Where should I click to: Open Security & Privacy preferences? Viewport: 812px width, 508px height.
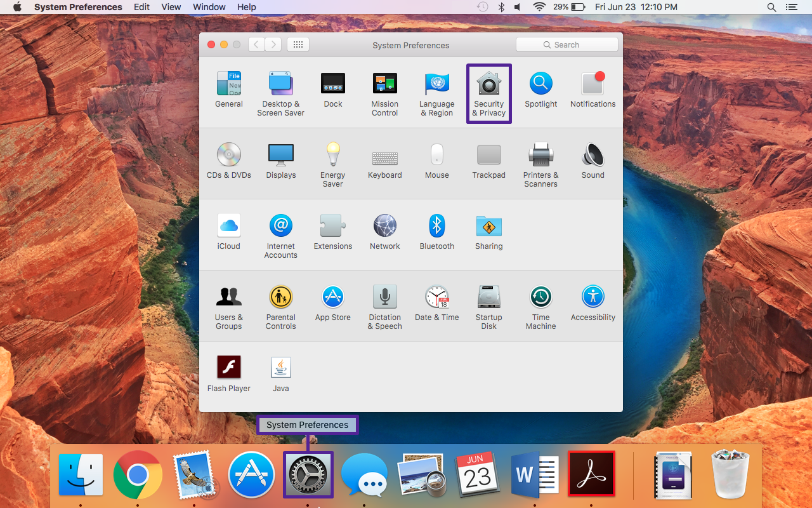[489, 94]
